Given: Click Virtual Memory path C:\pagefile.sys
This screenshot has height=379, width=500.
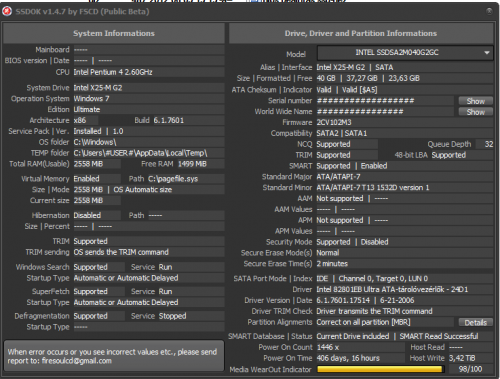Looking at the screenshot, I should point(173,179).
